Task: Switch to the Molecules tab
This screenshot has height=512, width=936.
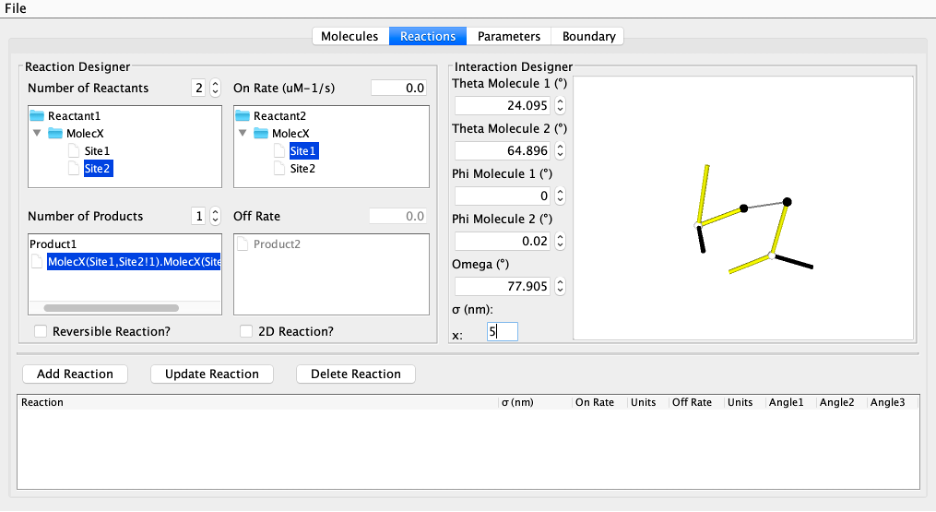Action: tap(350, 36)
